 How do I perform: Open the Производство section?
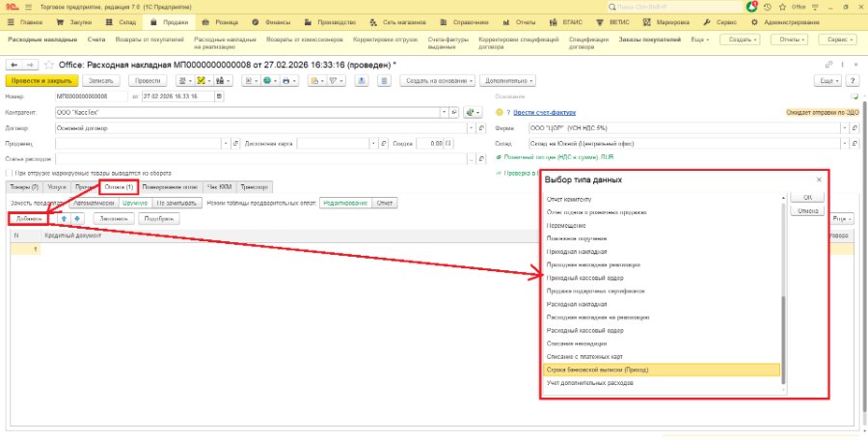click(330, 23)
